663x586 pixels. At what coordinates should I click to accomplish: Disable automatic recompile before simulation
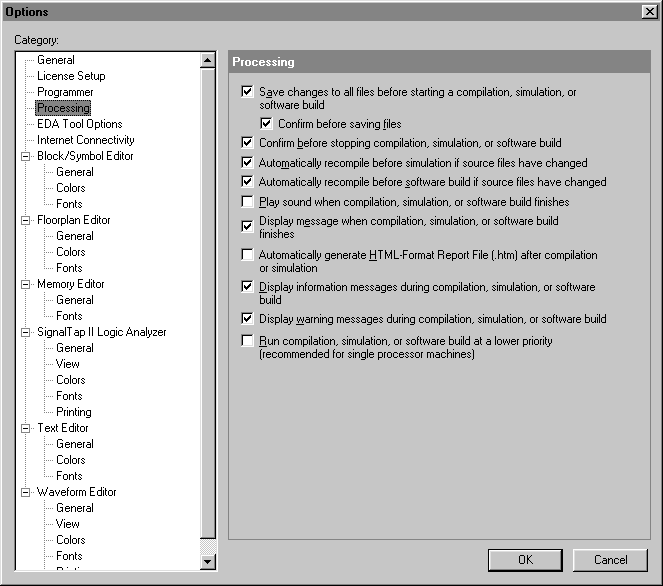(247, 162)
